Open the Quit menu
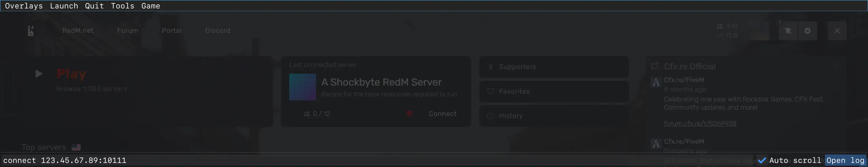The width and height of the screenshot is (868, 167). coord(94,6)
